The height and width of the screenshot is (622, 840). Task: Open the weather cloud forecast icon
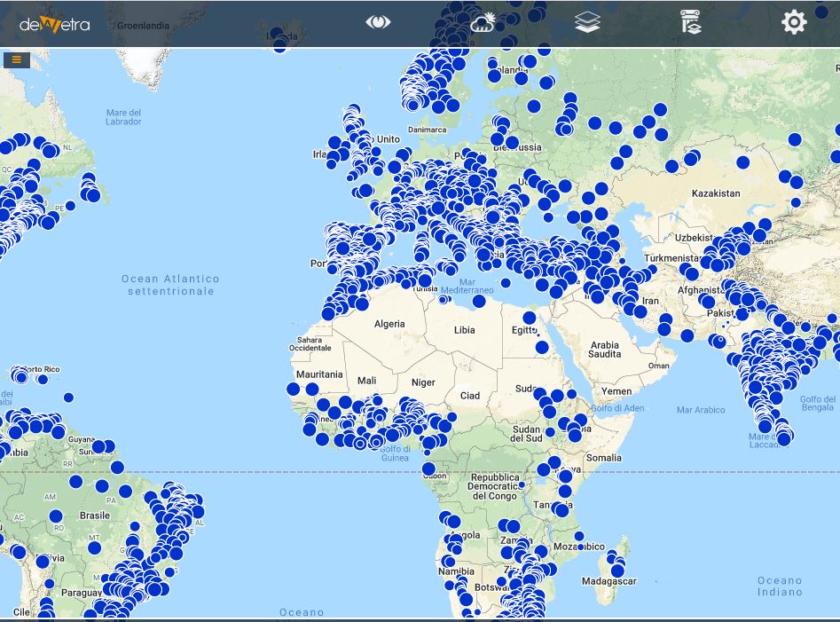pos(483,22)
